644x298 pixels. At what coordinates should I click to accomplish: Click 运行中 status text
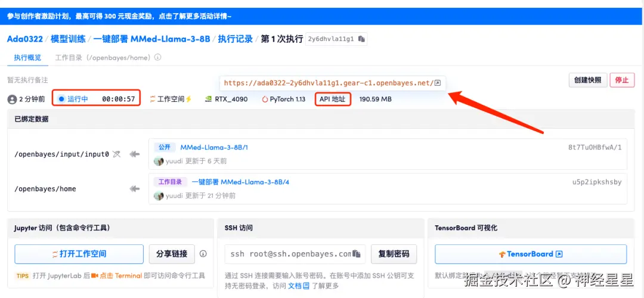(x=78, y=99)
